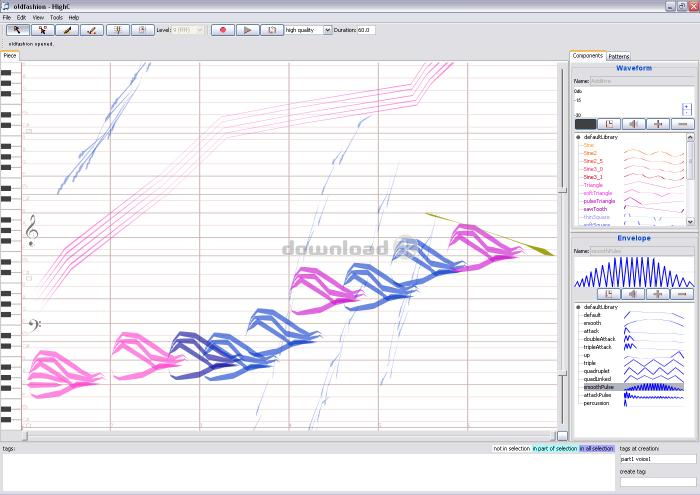Collapse the Envelope defaultLibrary tree node
The height and width of the screenshot is (495, 700).
click(578, 307)
